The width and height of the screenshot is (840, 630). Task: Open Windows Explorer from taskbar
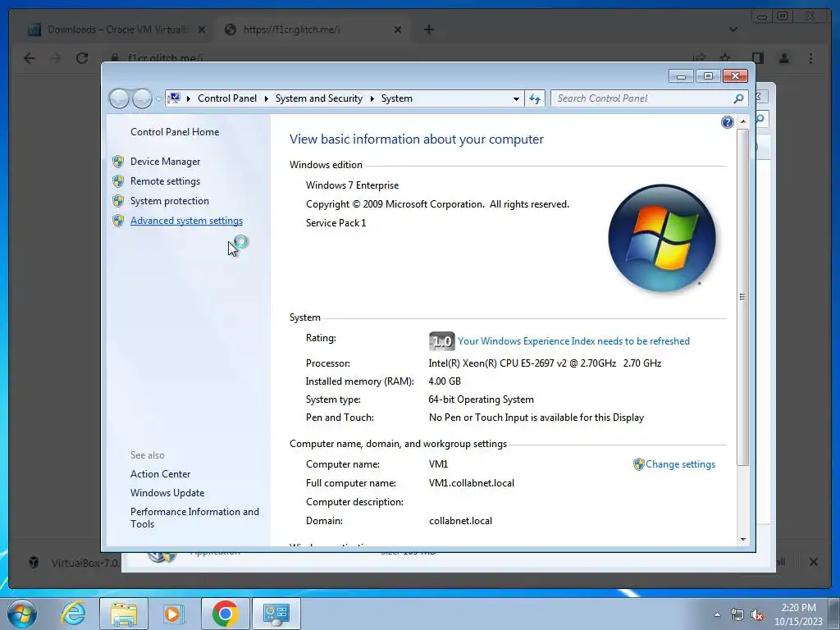[124, 614]
